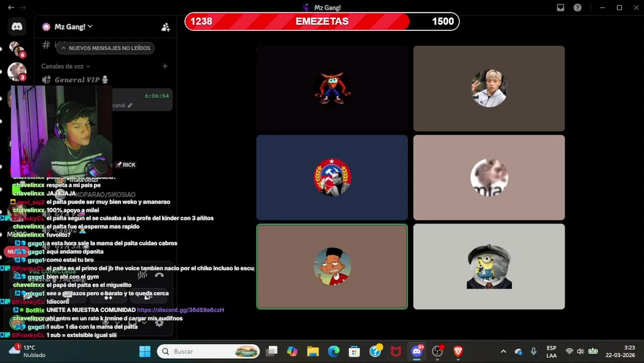Open Windows Start menu

pos(145,351)
